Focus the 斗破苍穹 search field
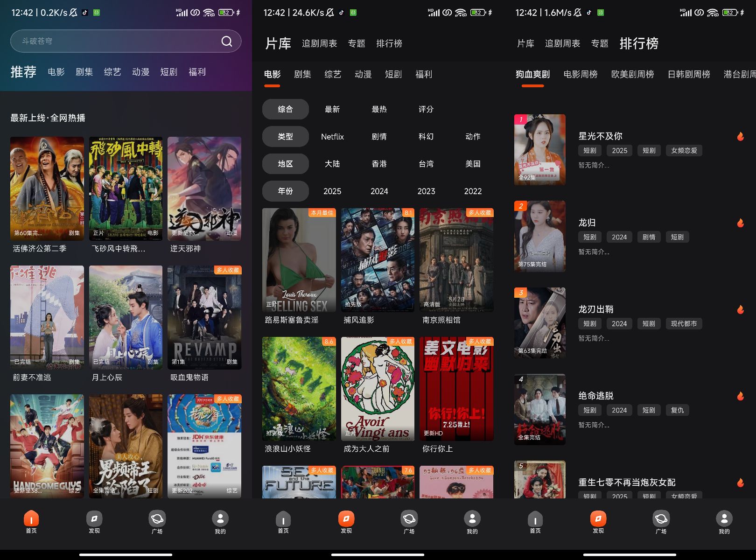 pos(117,42)
